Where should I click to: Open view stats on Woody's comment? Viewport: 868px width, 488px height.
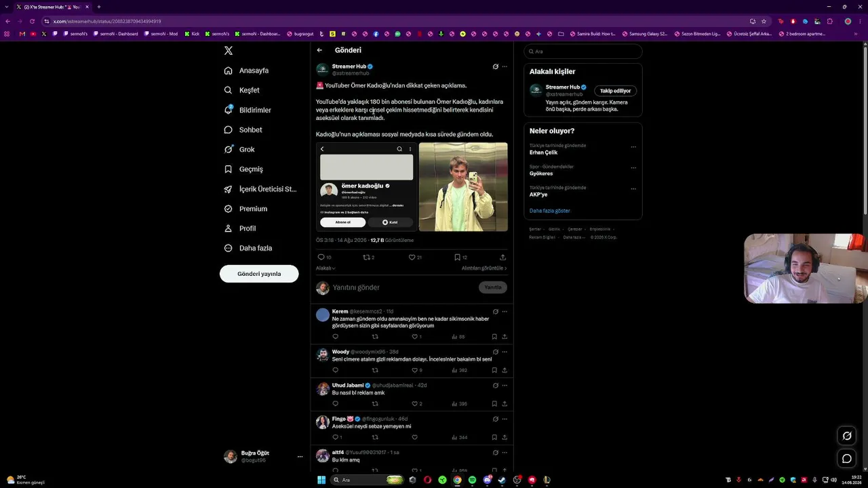pos(459,370)
